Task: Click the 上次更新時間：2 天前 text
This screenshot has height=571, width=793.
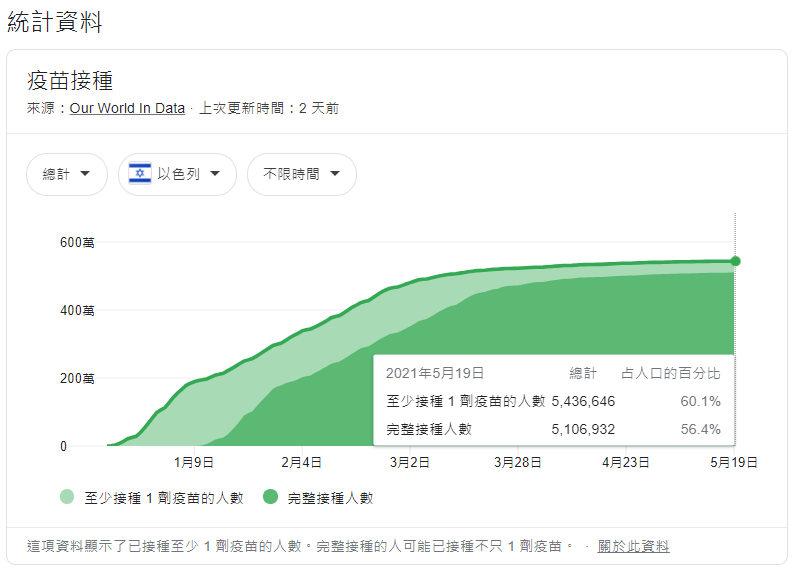Action: click(x=269, y=108)
